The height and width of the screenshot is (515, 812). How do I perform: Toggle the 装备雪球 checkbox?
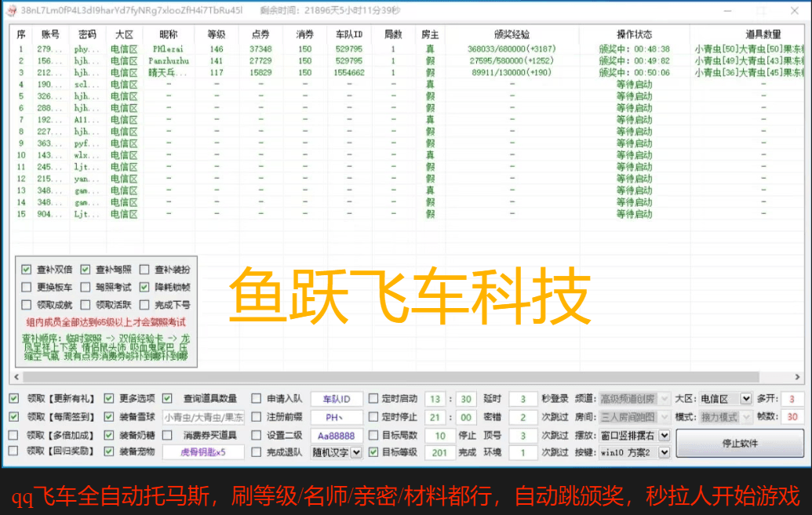coord(109,416)
